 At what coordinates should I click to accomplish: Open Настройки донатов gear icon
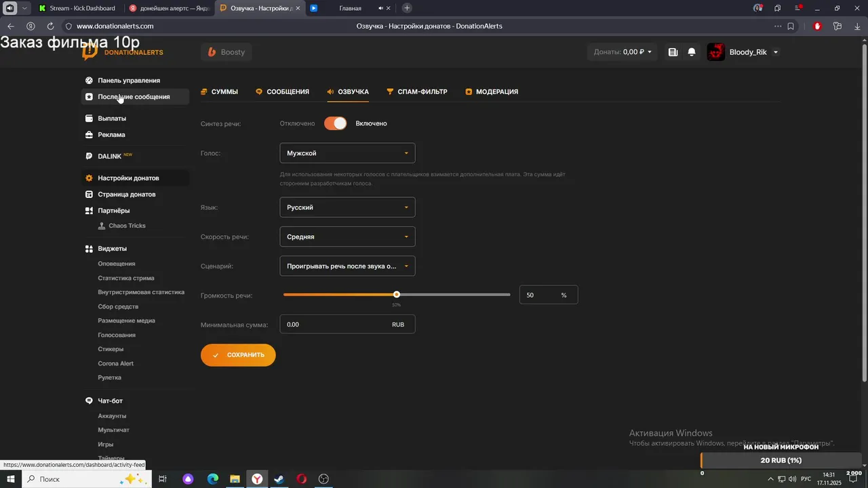(x=89, y=178)
